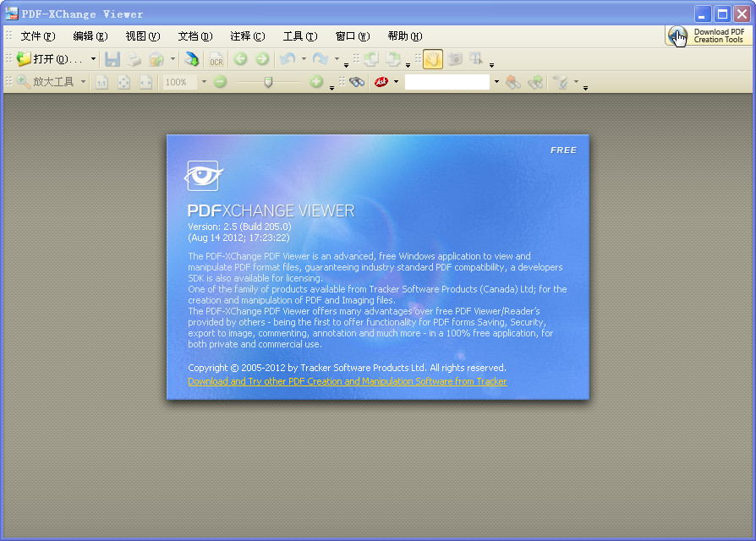The image size is (756, 541).
Task: Minimize the PDF-XChange Viewer window
Action: pos(703,14)
